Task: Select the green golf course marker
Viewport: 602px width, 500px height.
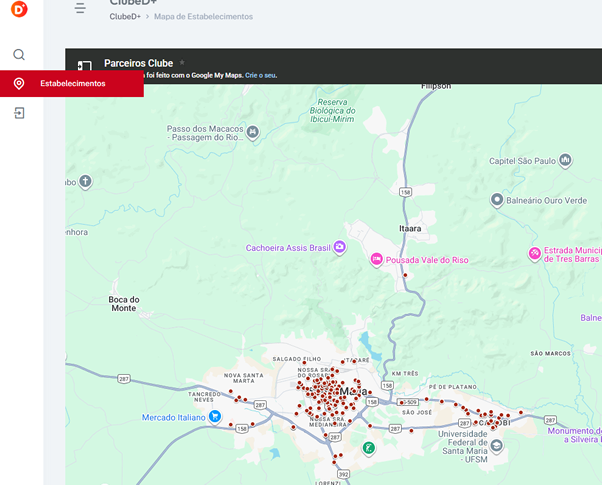Action: pos(369,448)
